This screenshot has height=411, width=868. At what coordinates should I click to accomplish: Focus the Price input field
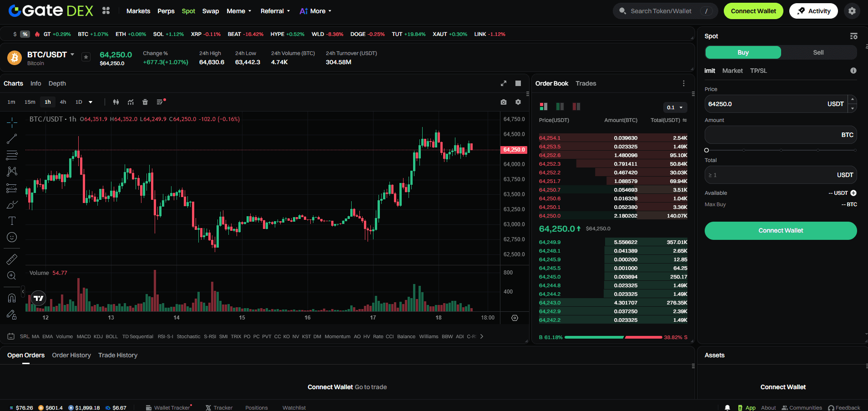[x=776, y=104]
